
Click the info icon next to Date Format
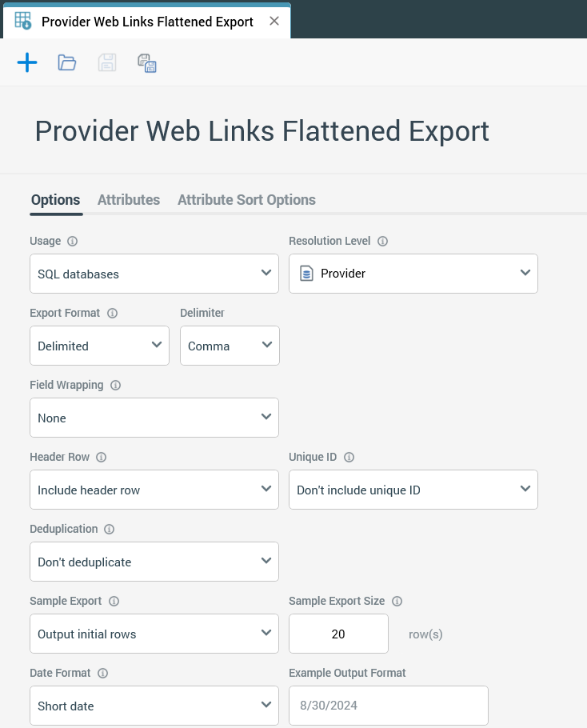point(103,673)
